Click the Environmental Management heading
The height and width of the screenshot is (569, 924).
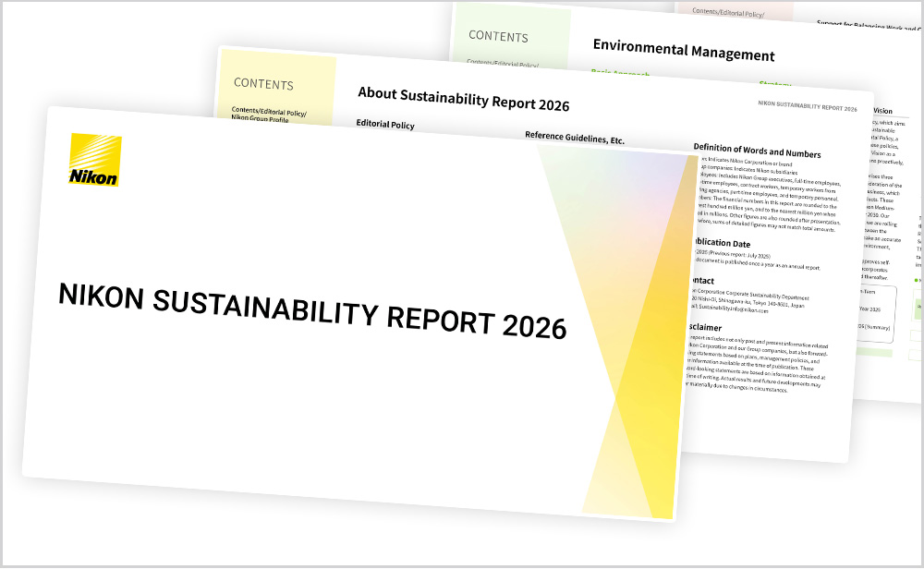tap(684, 50)
